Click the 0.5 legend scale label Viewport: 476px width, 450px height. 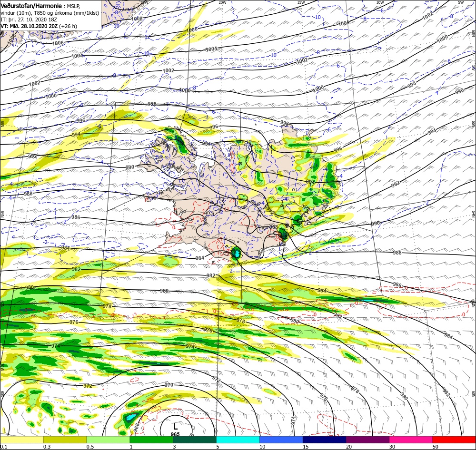90,447
